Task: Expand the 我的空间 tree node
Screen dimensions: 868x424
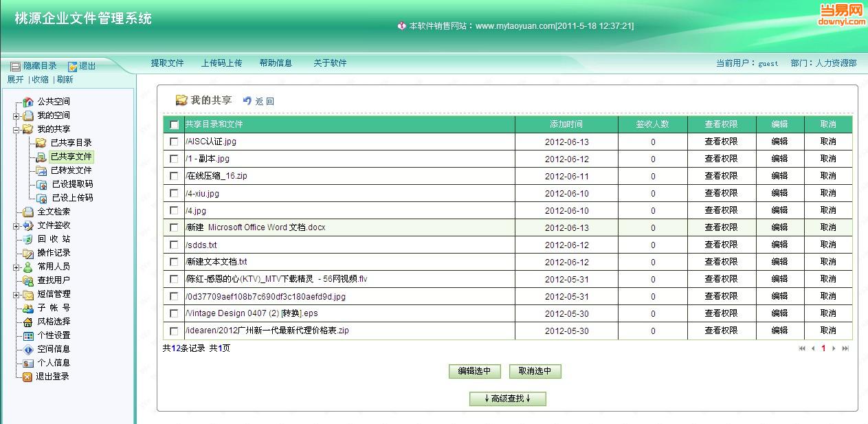Action: point(16,115)
